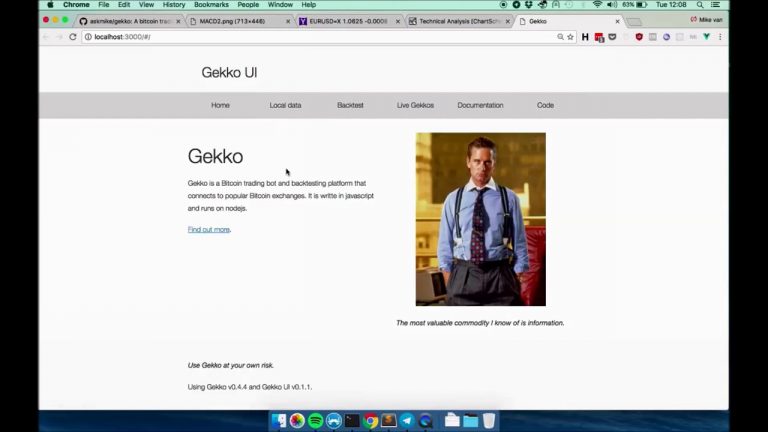Go forward in browser history

click(x=59, y=37)
